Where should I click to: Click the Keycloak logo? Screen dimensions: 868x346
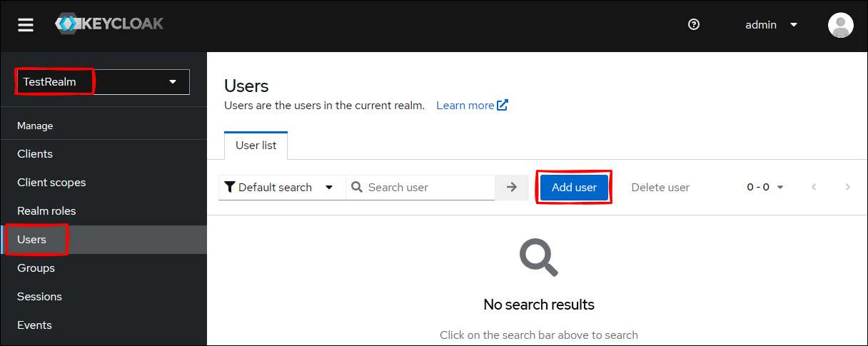[109, 24]
